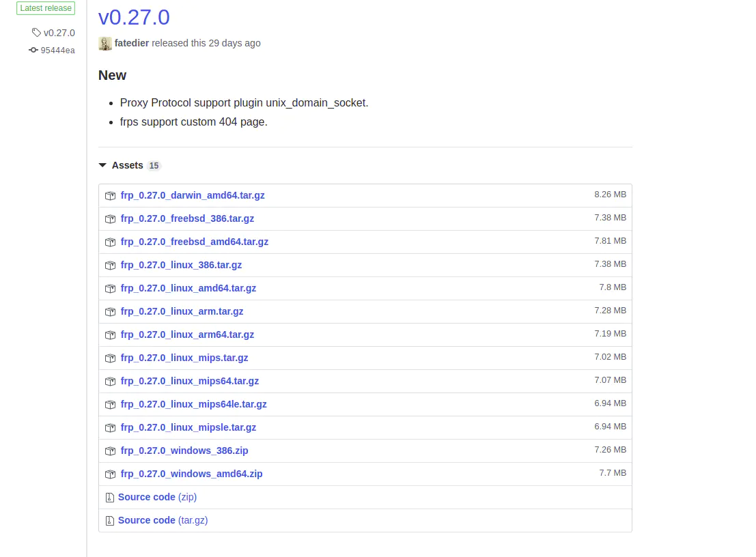Download frp_0.27.0_windows_amd64.zip
The image size is (756, 557).
[x=191, y=474]
